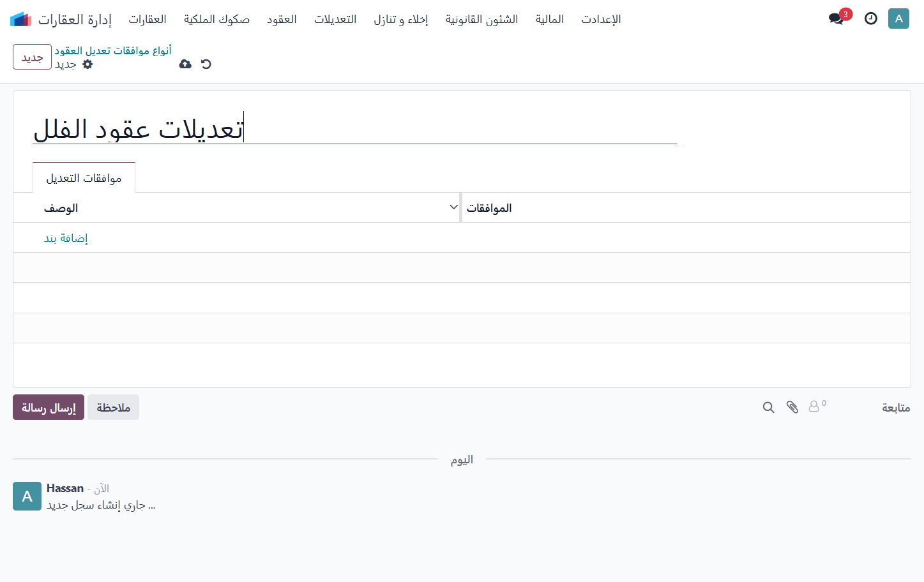Image resolution: width=924 pixels, height=582 pixels.
Task: Open التعديلات menu
Action: pyautogui.click(x=335, y=19)
